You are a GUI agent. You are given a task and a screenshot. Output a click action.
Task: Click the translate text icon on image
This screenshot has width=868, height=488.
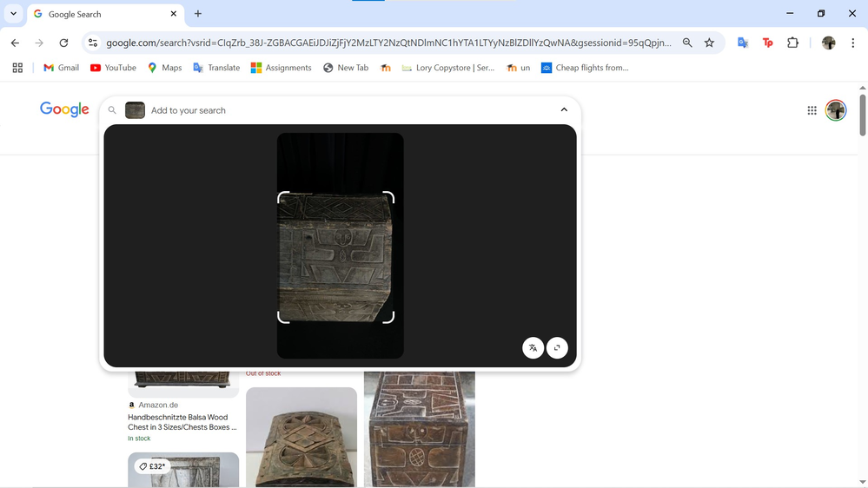click(x=533, y=347)
